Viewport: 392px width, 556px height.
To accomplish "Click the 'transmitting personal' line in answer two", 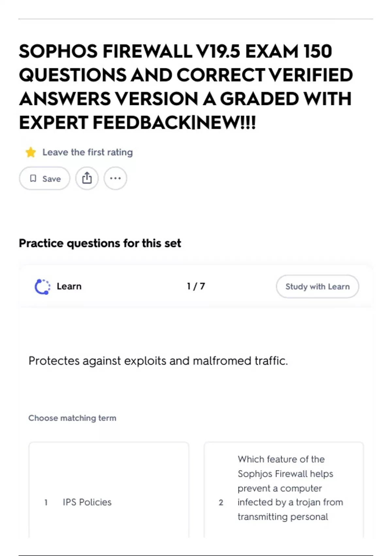I will [x=283, y=517].
